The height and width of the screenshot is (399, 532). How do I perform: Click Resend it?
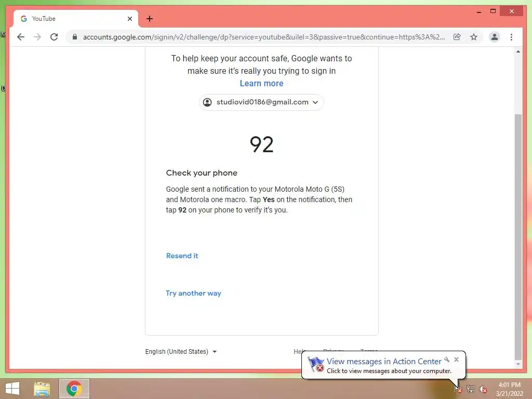point(182,256)
